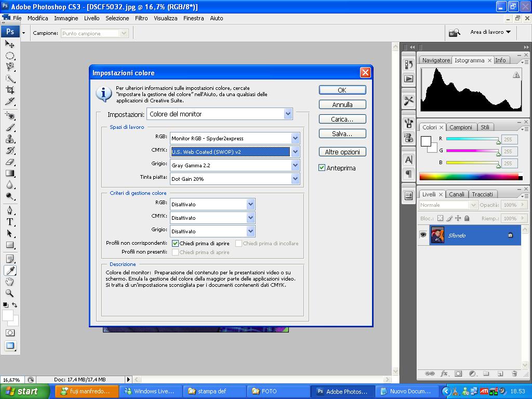Select the Rectangle shape tool
Screen dimensions: 532x399
[x=10, y=245]
